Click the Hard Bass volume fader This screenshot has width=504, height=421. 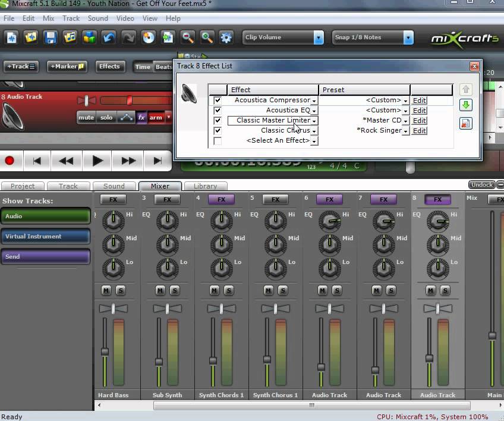click(x=105, y=352)
